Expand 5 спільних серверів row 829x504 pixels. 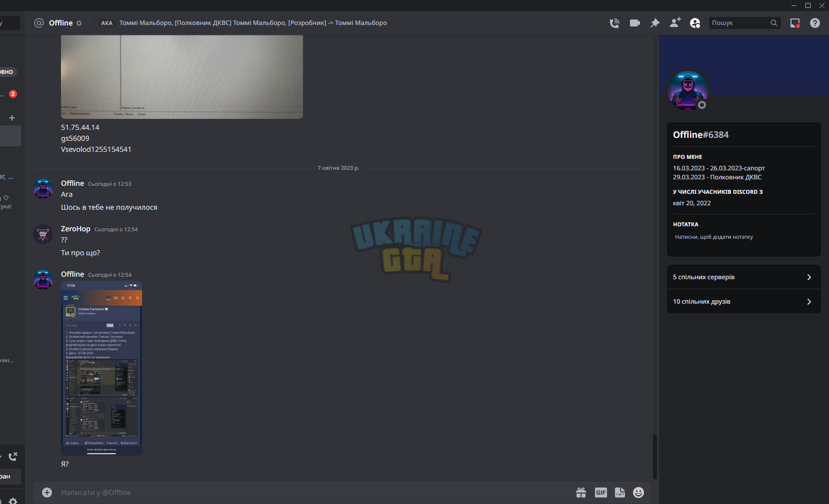(x=744, y=277)
